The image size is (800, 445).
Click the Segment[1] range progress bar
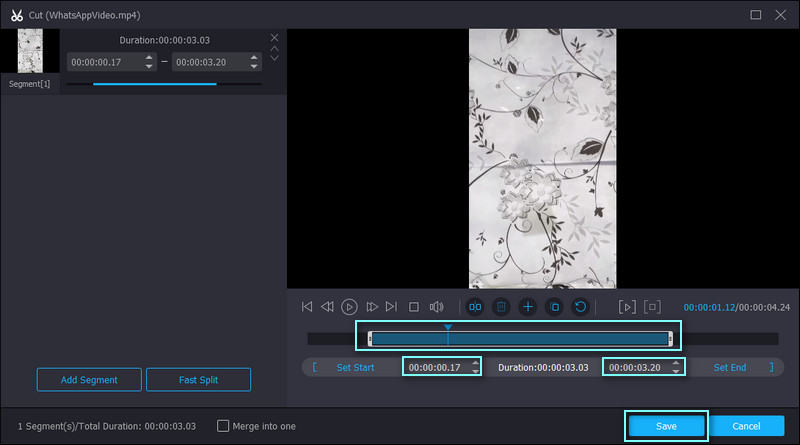[x=163, y=84]
